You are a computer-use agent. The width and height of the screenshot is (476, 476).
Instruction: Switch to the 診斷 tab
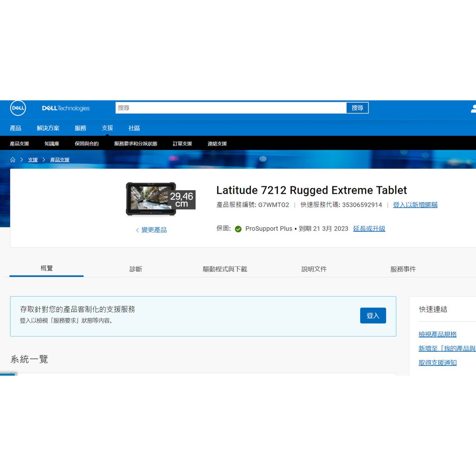(136, 269)
